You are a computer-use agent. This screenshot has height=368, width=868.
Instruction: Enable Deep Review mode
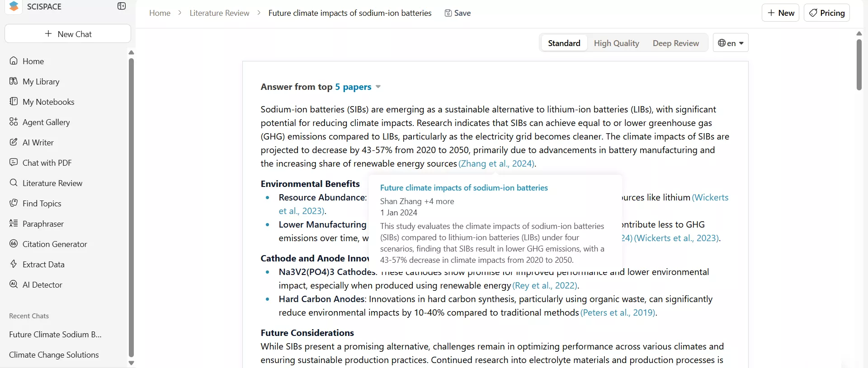[x=675, y=43]
